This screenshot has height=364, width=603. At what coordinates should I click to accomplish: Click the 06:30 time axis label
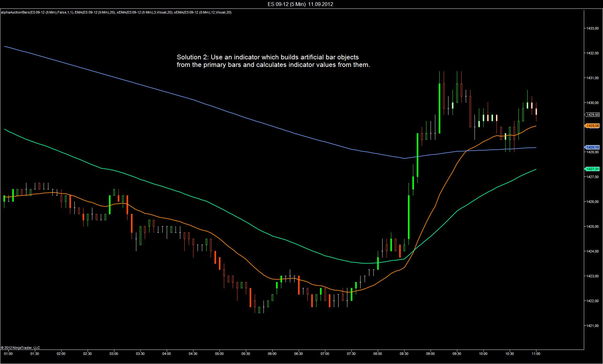coord(298,354)
